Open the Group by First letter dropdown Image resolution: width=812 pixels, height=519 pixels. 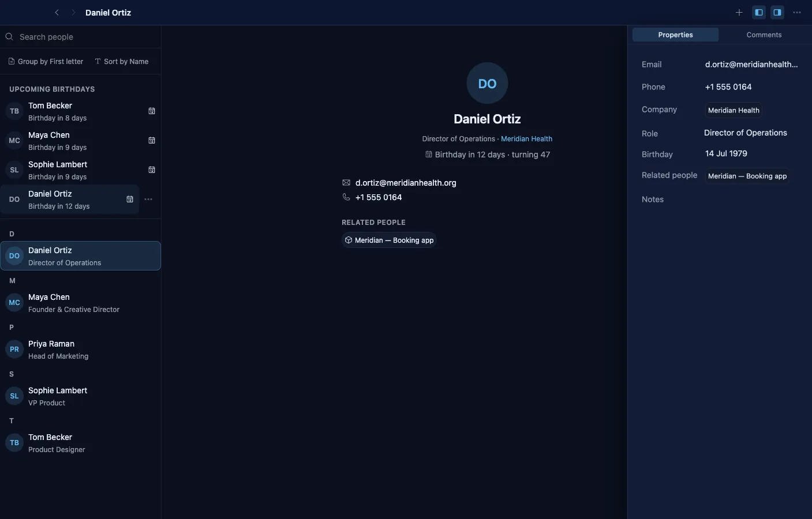click(x=46, y=61)
